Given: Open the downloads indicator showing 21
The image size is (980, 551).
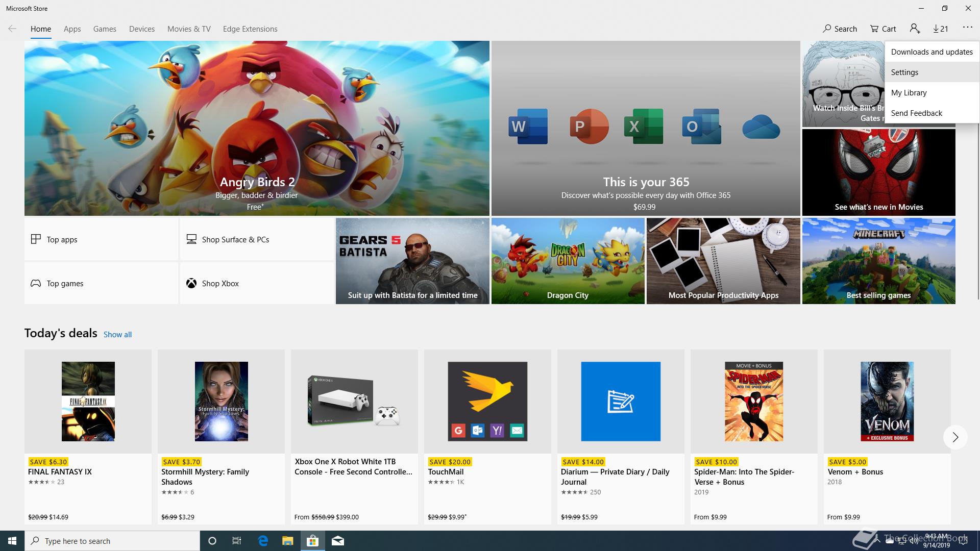Looking at the screenshot, I should coord(940,29).
